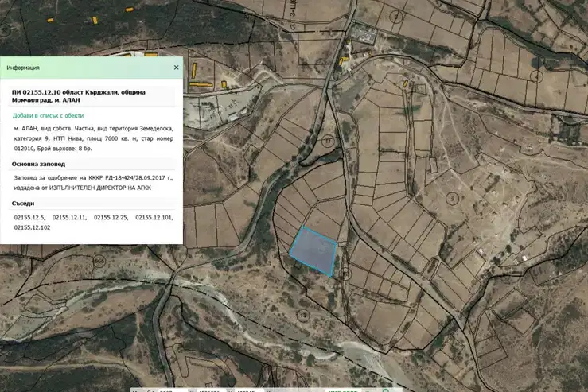This screenshot has height=392, width=588.
Task: Click neighbor parcel 02155.12.101
Action: (154, 217)
